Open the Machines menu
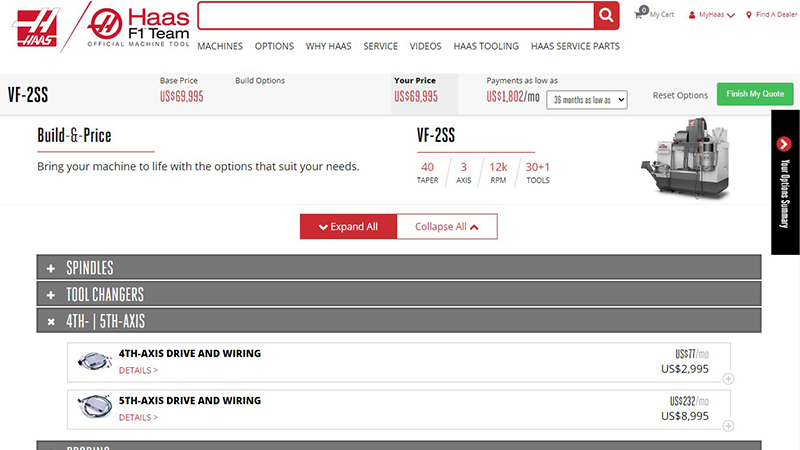The image size is (800, 450). pos(220,46)
